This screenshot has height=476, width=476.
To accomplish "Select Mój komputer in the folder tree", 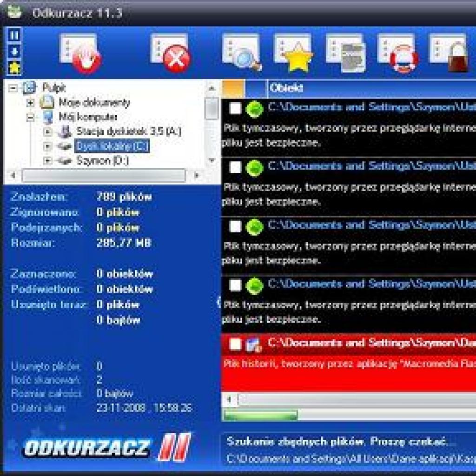I will [x=88, y=117].
